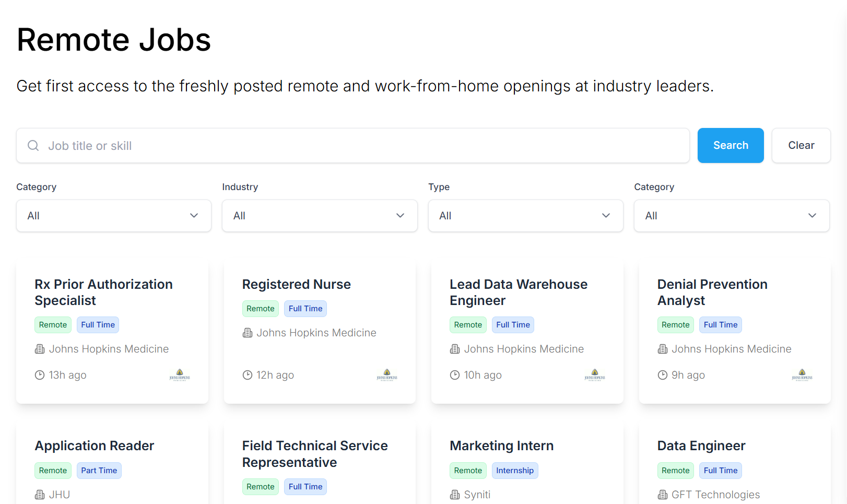Expand the rightmost Category dropdown

tap(731, 216)
